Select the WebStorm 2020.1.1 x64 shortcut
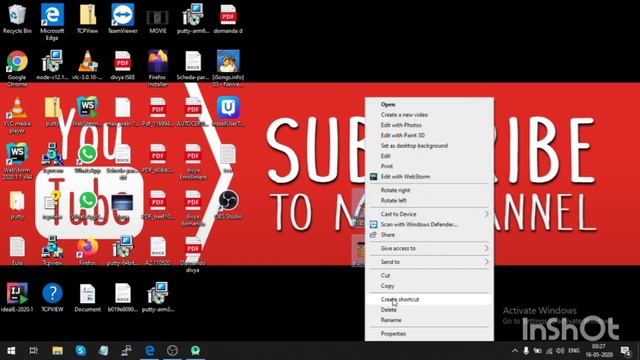The width and height of the screenshot is (640, 360). point(17,162)
